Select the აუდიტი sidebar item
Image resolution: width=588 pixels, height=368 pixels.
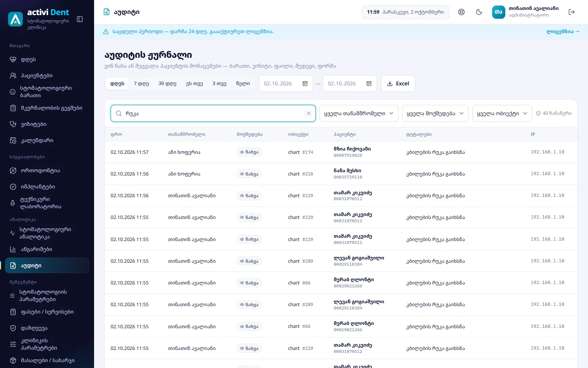(x=47, y=265)
